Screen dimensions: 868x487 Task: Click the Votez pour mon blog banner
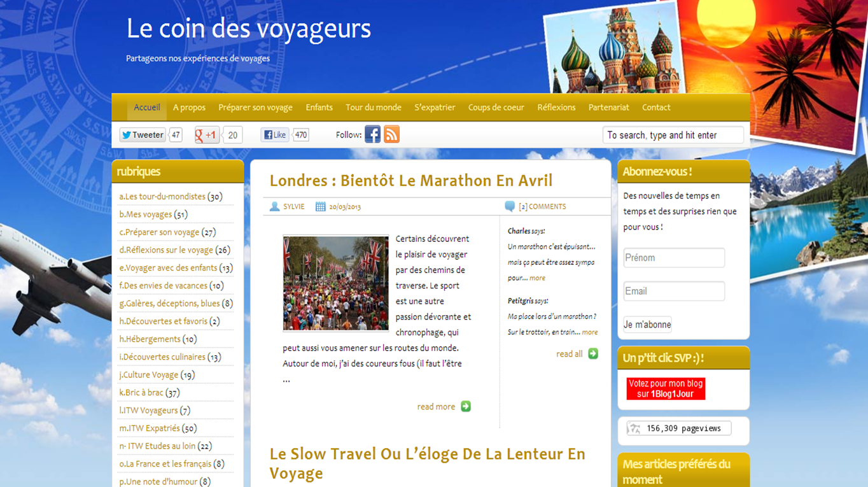point(666,389)
